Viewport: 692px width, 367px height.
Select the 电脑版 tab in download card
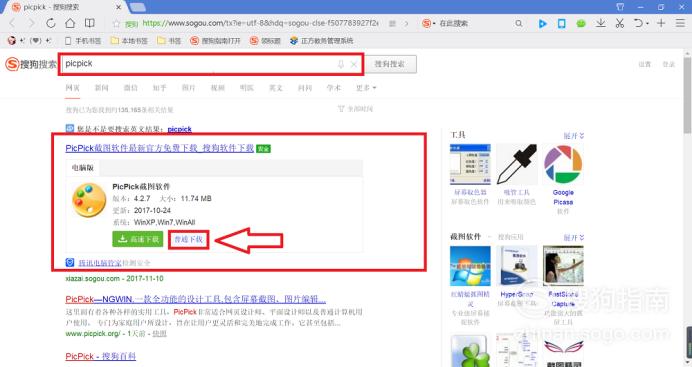(83, 168)
